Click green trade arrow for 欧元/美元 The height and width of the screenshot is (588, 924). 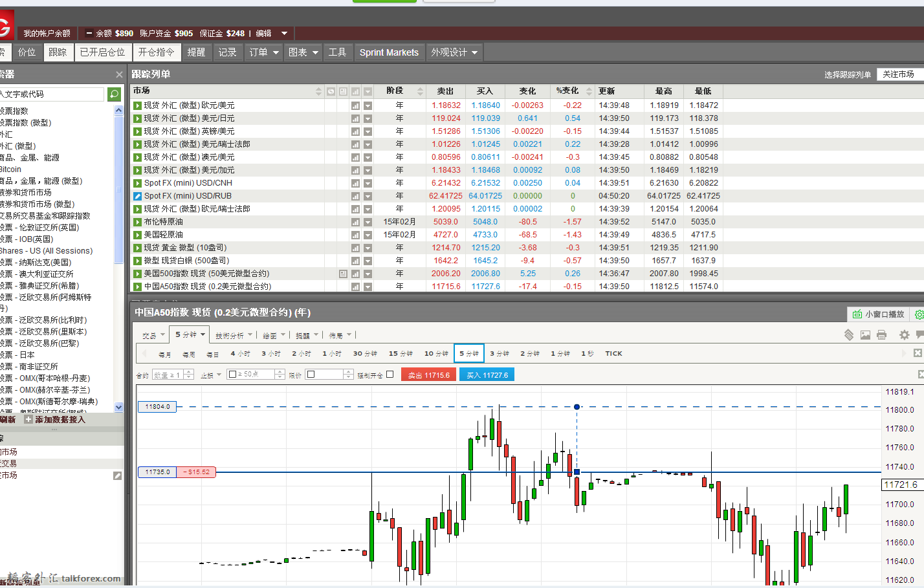[137, 105]
